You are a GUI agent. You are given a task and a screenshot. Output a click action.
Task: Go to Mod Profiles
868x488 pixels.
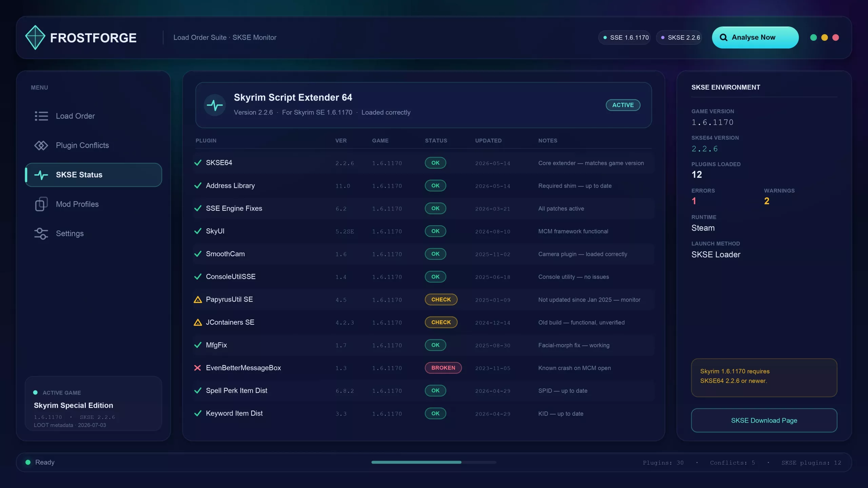pos(94,204)
